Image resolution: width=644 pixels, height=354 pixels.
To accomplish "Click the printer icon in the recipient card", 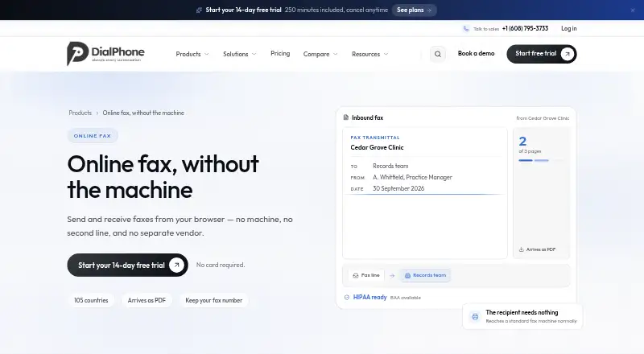I will [475, 317].
